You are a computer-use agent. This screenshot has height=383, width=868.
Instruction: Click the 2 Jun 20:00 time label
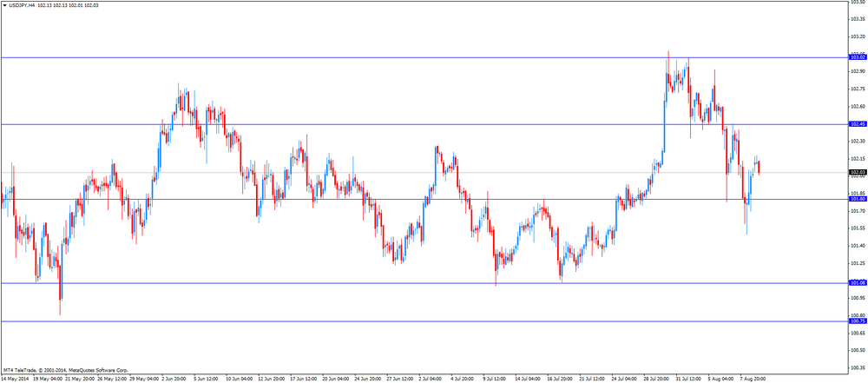coord(175,380)
